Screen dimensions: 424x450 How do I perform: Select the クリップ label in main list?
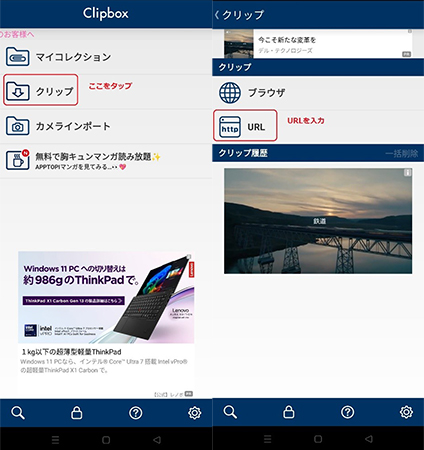[x=55, y=91]
